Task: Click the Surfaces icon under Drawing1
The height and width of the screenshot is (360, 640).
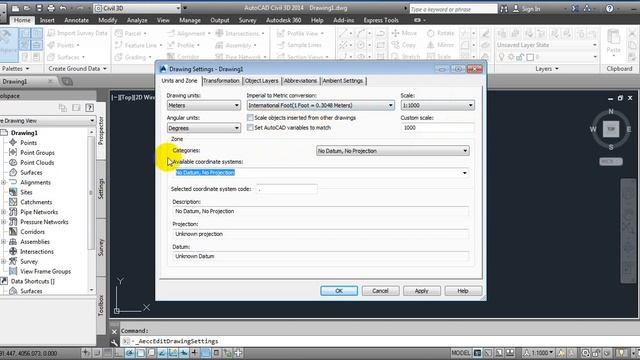Action: tap(13, 172)
